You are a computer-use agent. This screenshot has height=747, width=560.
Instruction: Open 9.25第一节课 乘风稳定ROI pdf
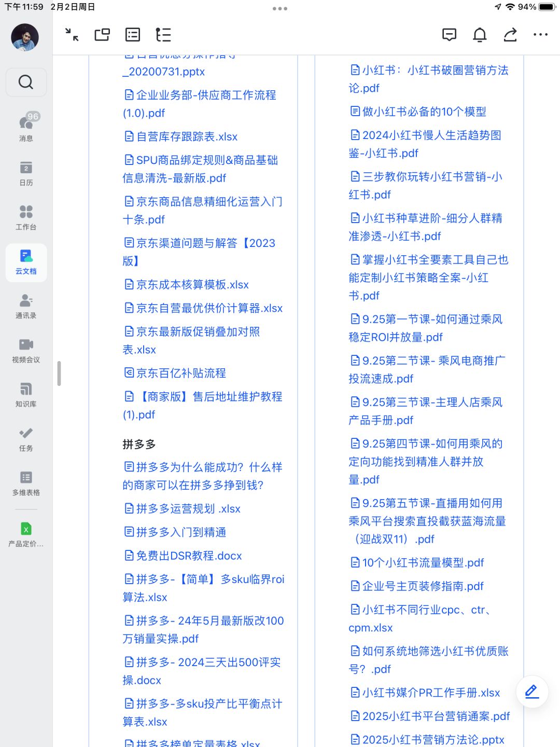pos(426,328)
